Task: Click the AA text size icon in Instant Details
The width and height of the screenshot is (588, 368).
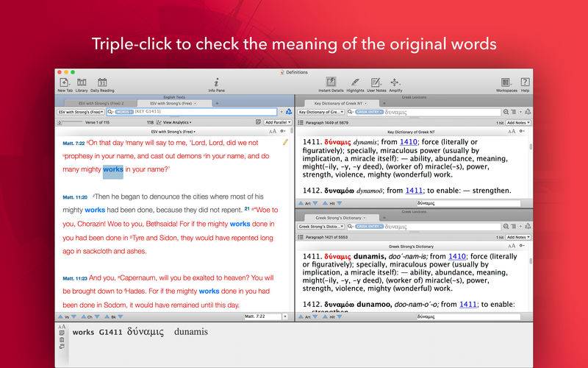Action: [x=62, y=327]
